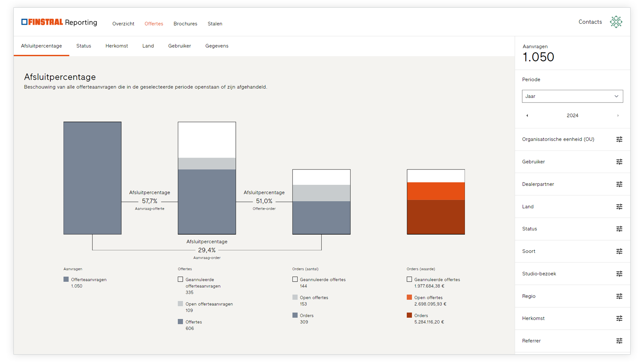Click the 29,4% Aanvraag-order value

tap(207, 250)
